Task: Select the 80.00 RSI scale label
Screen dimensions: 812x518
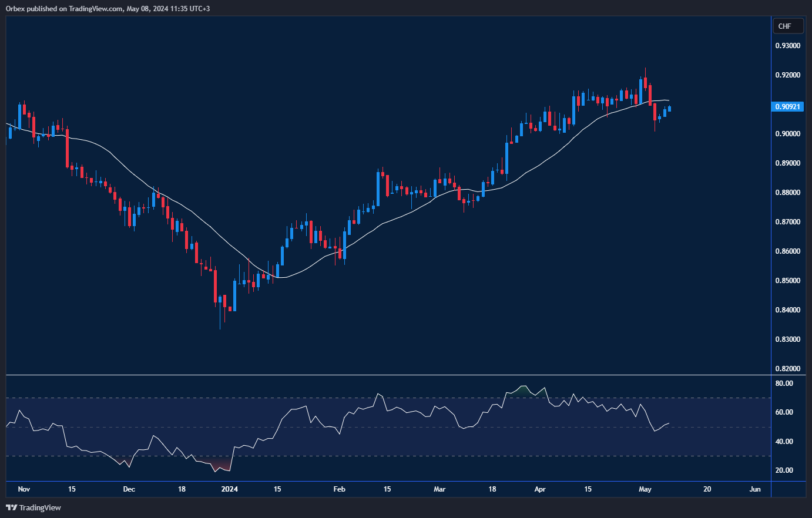Action: tap(784, 384)
